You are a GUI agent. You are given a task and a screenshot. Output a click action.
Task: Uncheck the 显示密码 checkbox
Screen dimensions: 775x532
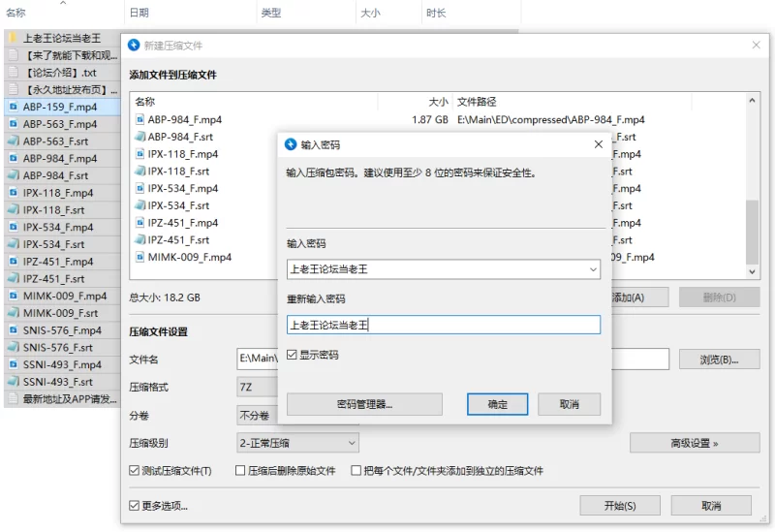point(292,355)
